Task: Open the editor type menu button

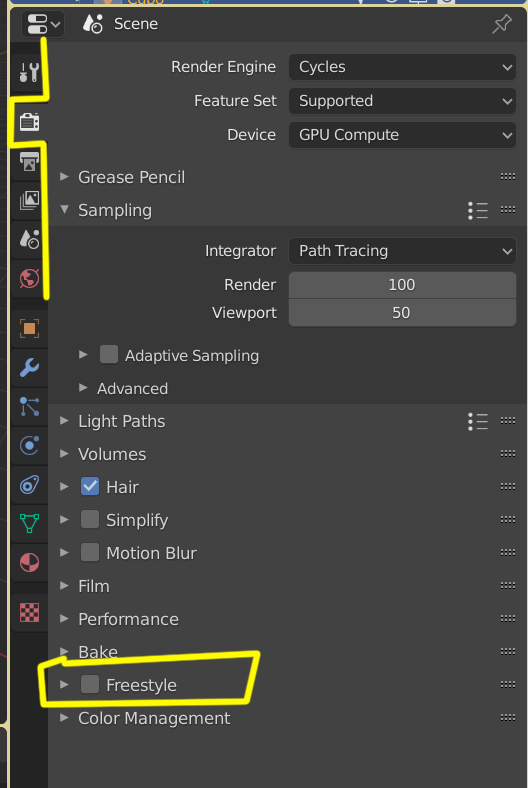Action: [43, 24]
